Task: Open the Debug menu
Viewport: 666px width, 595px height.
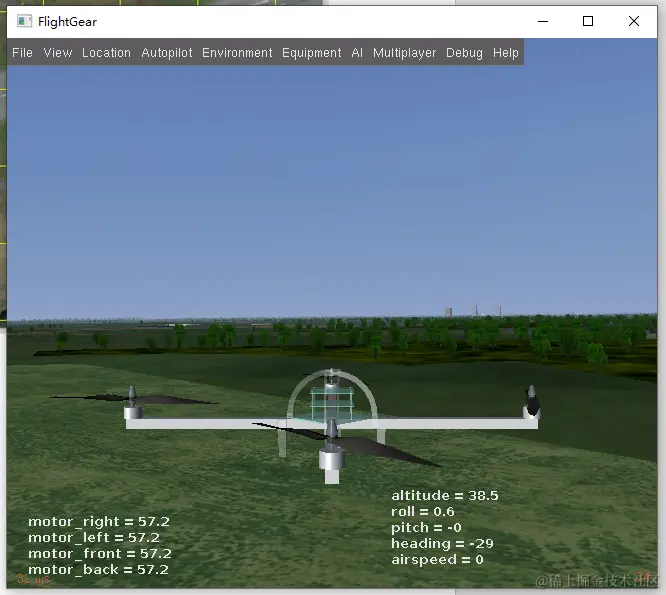Action: (x=464, y=53)
